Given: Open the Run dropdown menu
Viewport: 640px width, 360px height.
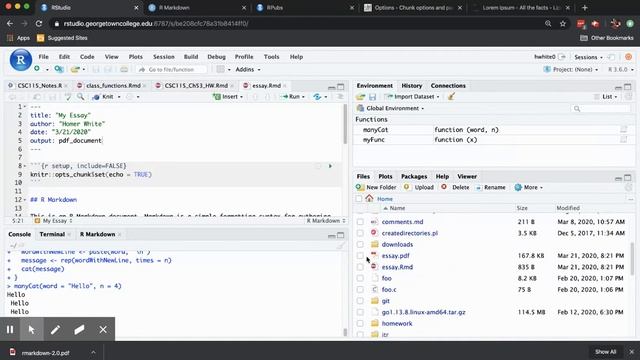Looking at the screenshot, I should coord(303,97).
